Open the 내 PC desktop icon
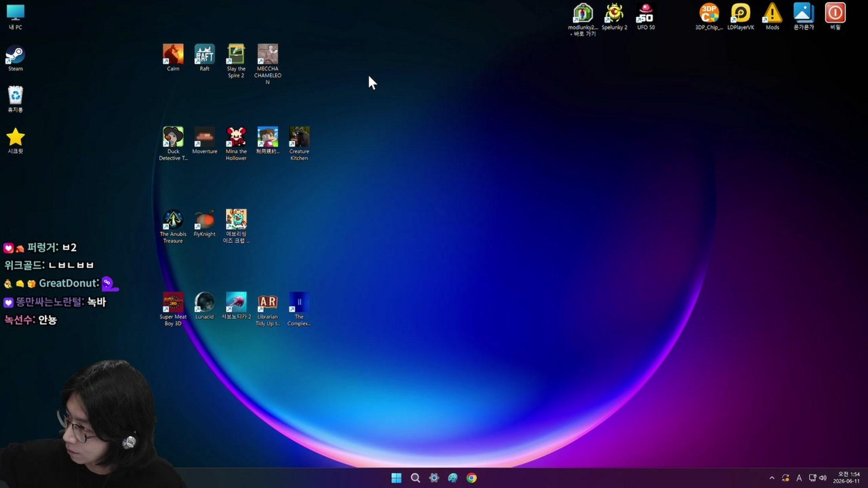This screenshot has width=868, height=488. (15, 17)
